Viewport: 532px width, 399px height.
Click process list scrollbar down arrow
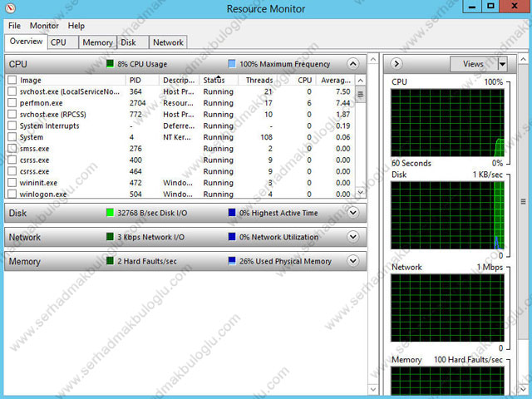click(x=360, y=192)
